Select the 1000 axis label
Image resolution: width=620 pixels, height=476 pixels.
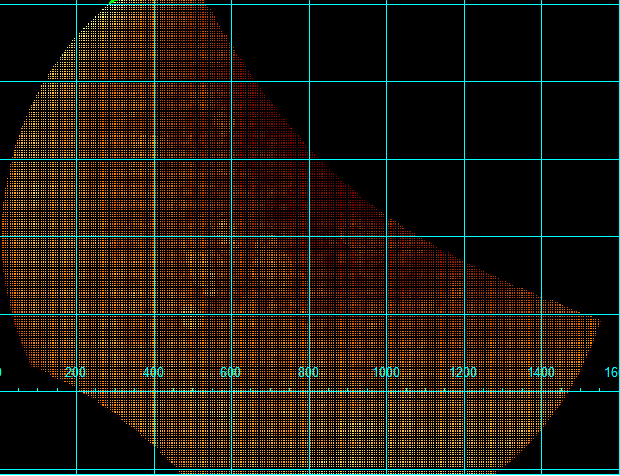click(386, 372)
